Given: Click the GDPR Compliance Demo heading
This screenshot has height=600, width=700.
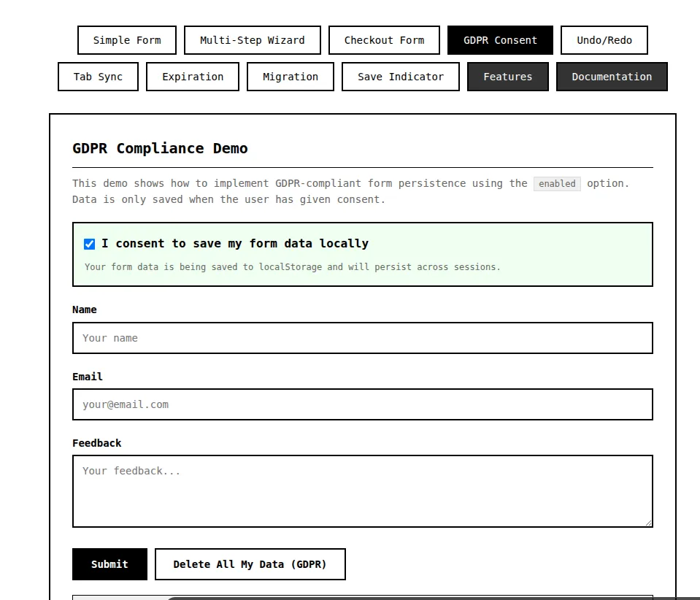Looking at the screenshot, I should 160,148.
